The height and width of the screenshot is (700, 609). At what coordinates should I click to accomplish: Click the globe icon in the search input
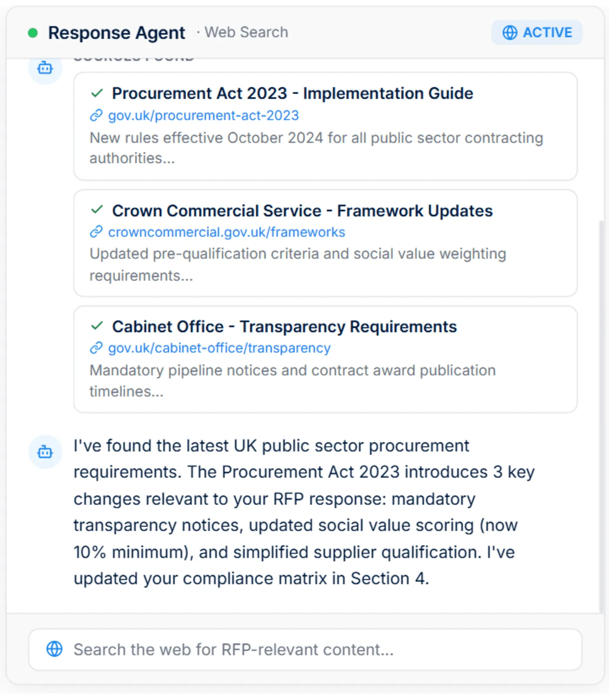(x=54, y=649)
